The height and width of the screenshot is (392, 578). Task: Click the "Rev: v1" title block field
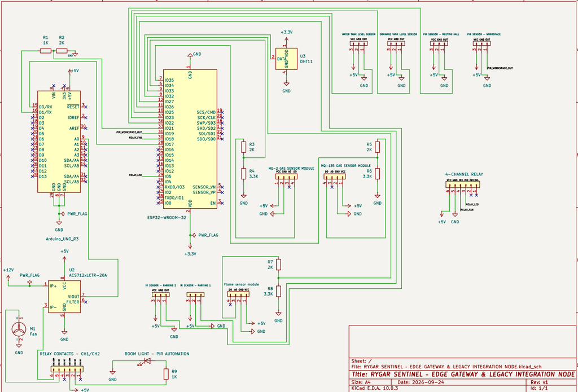540,382
